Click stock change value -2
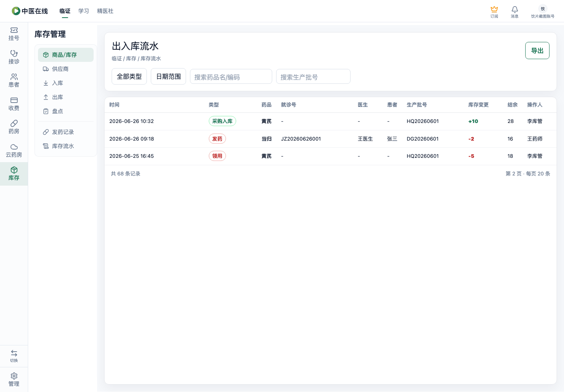 tap(471, 139)
